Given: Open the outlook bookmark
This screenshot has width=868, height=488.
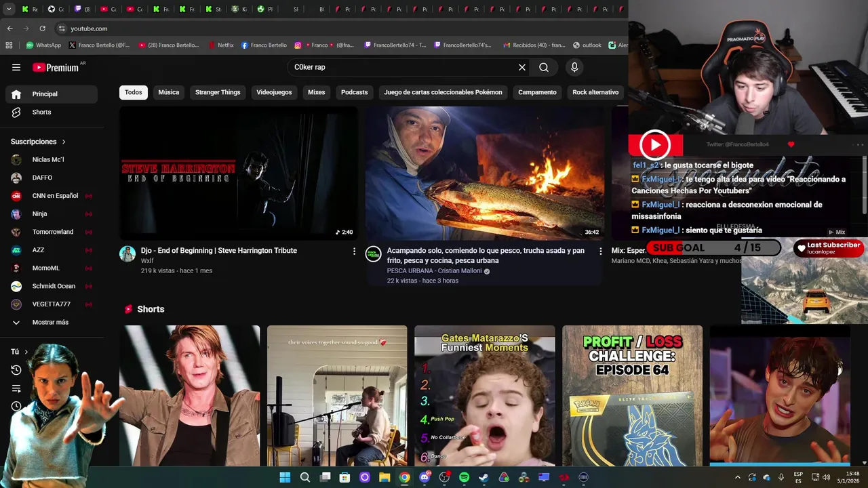Looking at the screenshot, I should [x=587, y=45].
